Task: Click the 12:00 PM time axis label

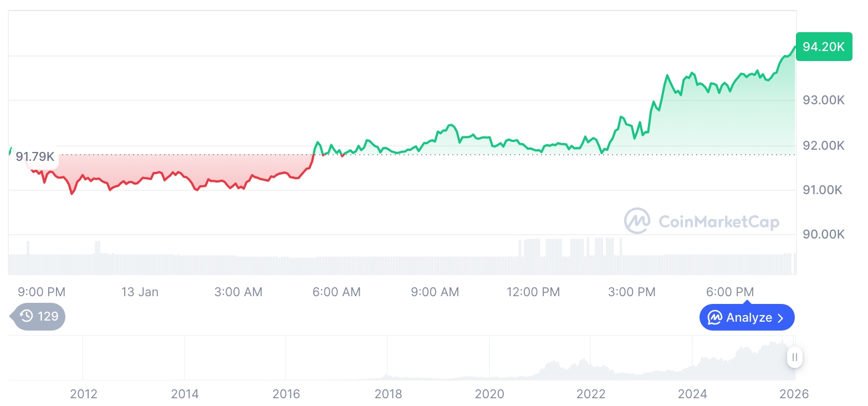Action: (533, 292)
